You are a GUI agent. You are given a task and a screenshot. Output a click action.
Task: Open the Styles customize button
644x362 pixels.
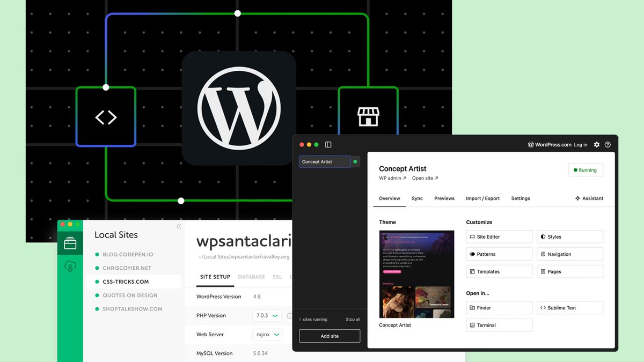[570, 237]
